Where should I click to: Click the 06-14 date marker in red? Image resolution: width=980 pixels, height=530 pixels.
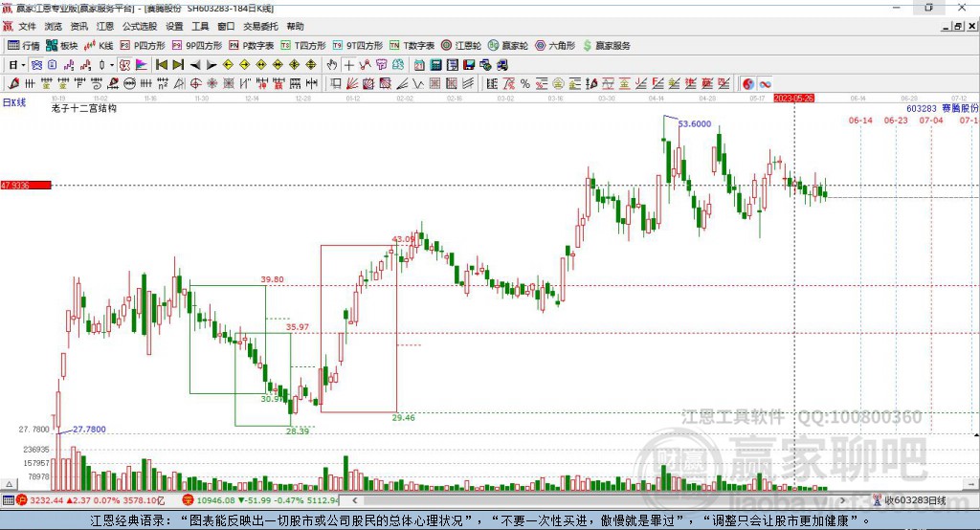click(x=860, y=120)
